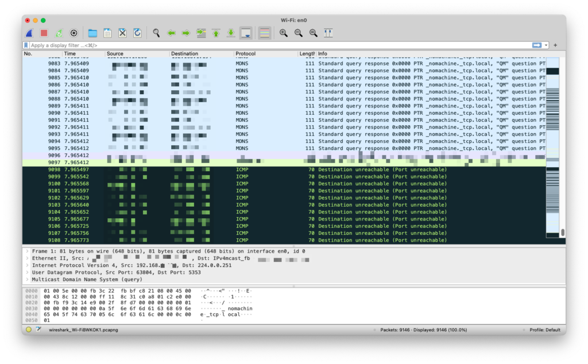Jump to the last packet
The image size is (588, 364).
[231, 33]
